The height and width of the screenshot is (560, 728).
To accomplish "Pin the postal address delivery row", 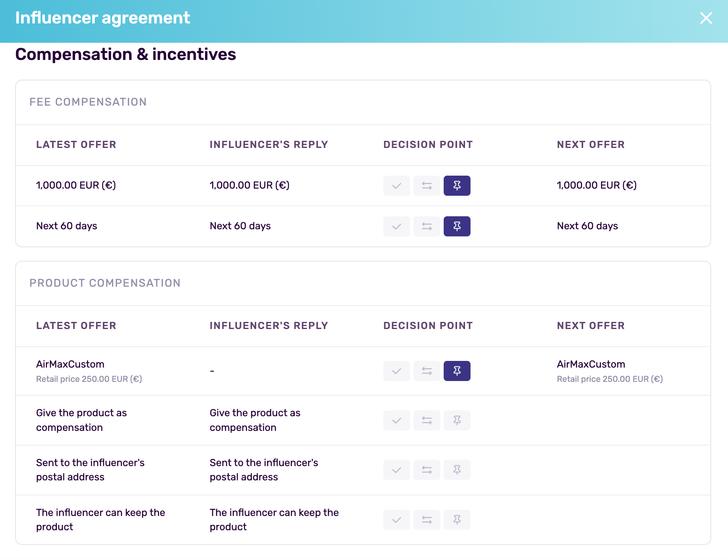I will pyautogui.click(x=457, y=470).
